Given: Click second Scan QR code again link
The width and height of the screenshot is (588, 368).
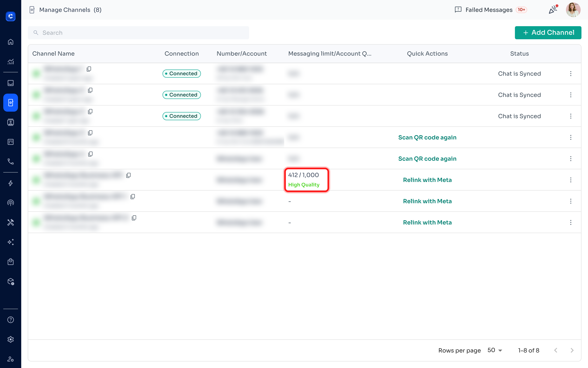Looking at the screenshot, I should (x=427, y=159).
